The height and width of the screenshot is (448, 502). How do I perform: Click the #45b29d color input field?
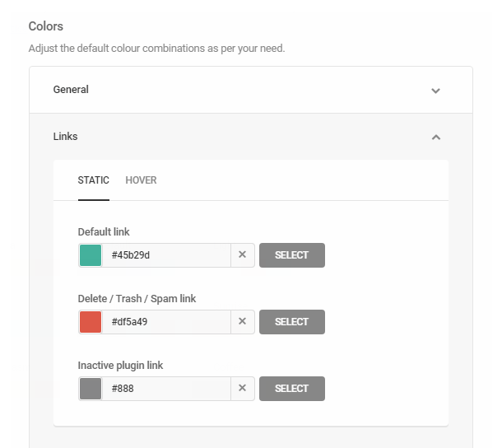point(166,255)
